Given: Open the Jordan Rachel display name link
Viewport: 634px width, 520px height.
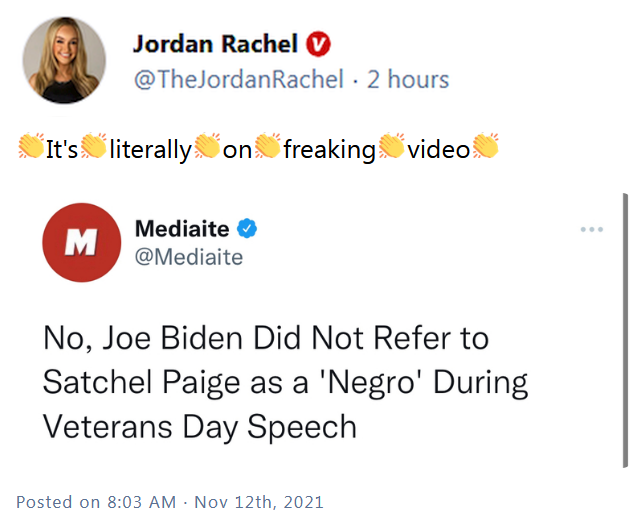Looking at the screenshot, I should [x=216, y=45].
